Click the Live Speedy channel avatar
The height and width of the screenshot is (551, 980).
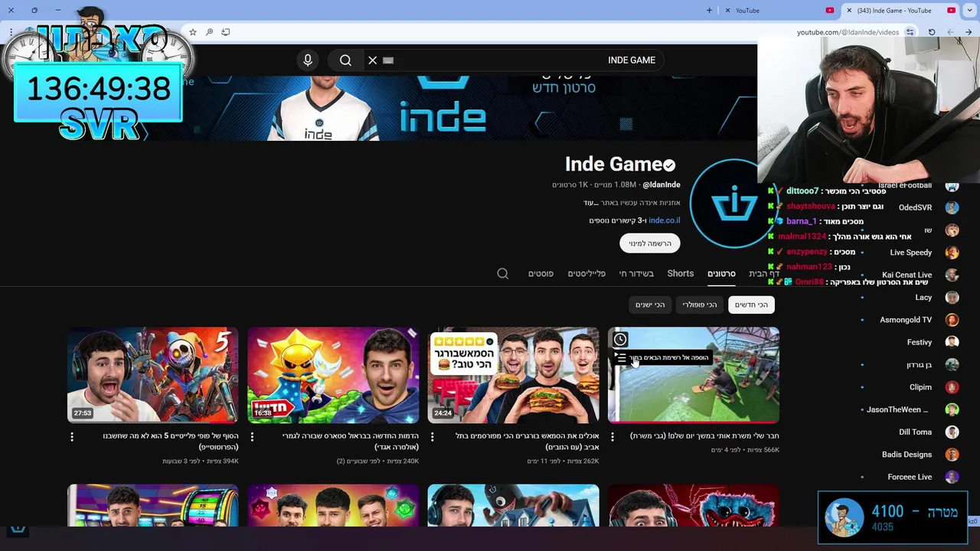click(952, 253)
